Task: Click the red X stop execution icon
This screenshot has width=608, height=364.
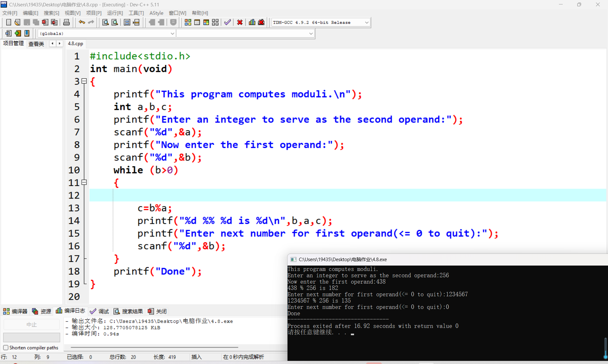Action: point(240,22)
